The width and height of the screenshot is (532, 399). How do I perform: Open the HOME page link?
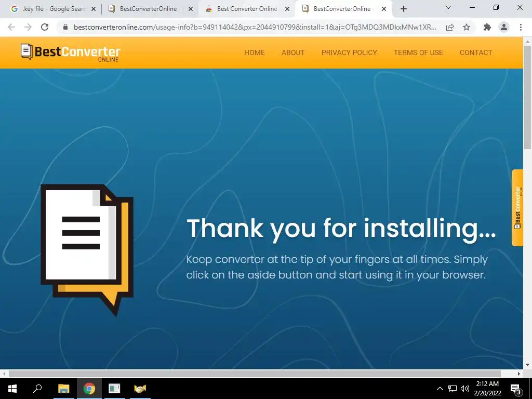coord(255,52)
